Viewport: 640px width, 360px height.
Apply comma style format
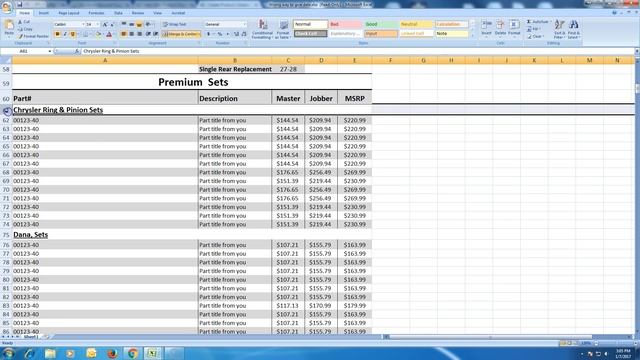pyautogui.click(x=227, y=34)
